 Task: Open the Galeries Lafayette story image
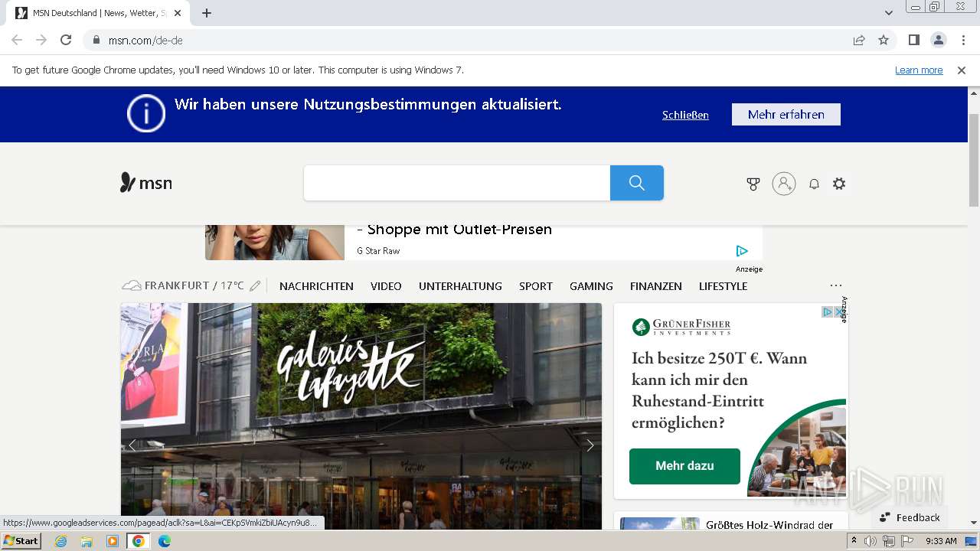click(361, 416)
